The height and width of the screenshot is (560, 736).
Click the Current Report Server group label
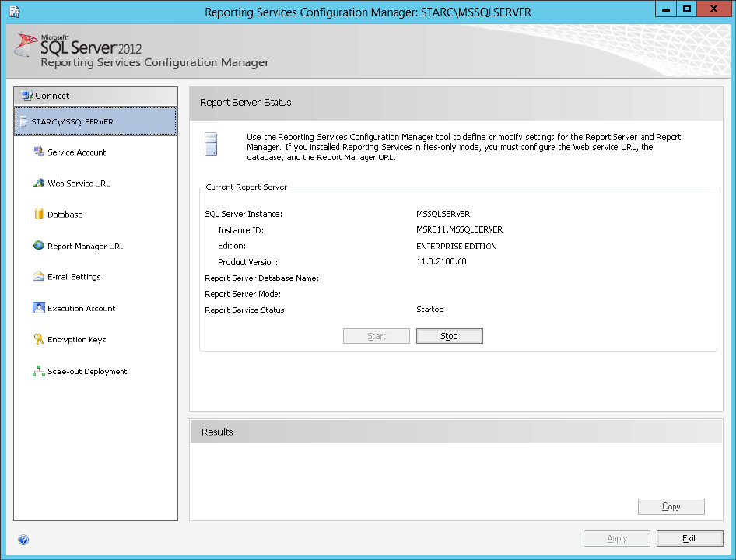coord(246,187)
